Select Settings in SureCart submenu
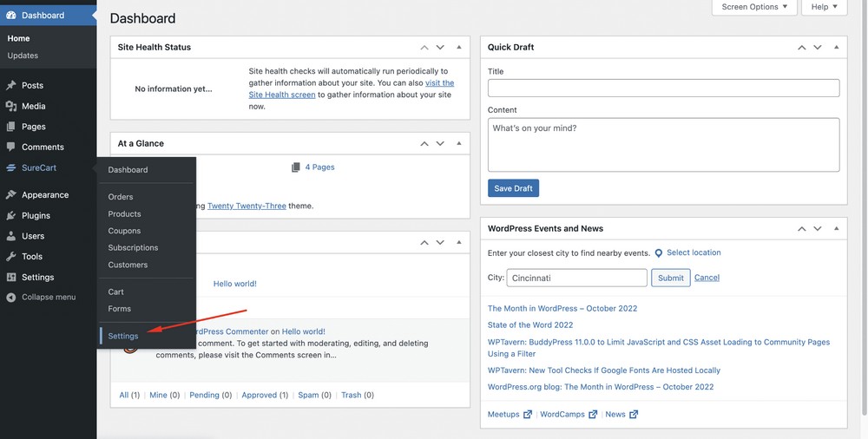The width and height of the screenshot is (868, 439). (x=123, y=336)
